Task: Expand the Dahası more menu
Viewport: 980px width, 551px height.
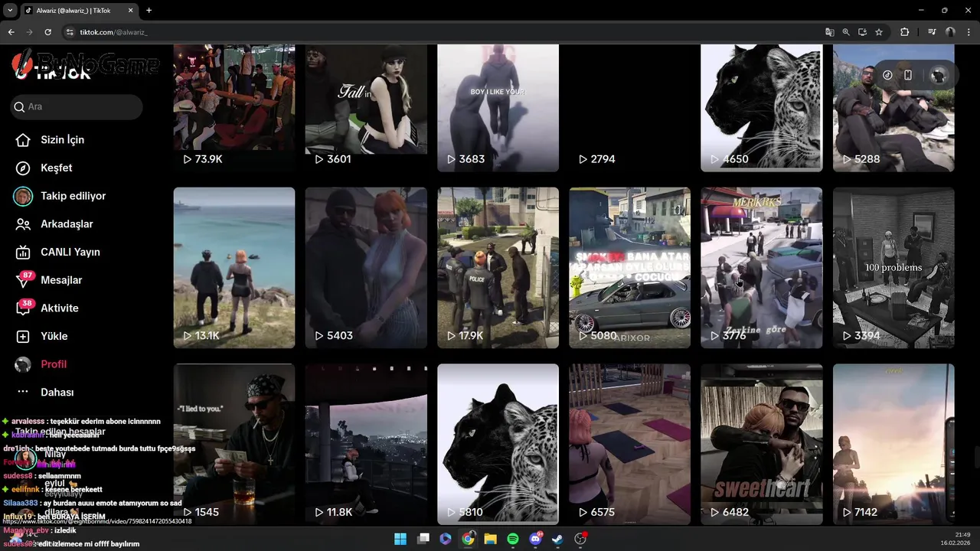Action: [x=46, y=392]
